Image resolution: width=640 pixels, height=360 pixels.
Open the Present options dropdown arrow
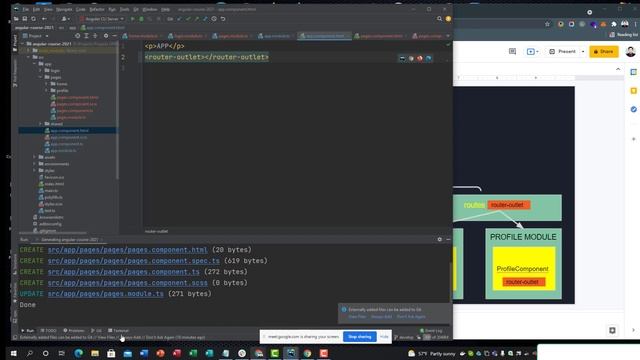coord(583,52)
